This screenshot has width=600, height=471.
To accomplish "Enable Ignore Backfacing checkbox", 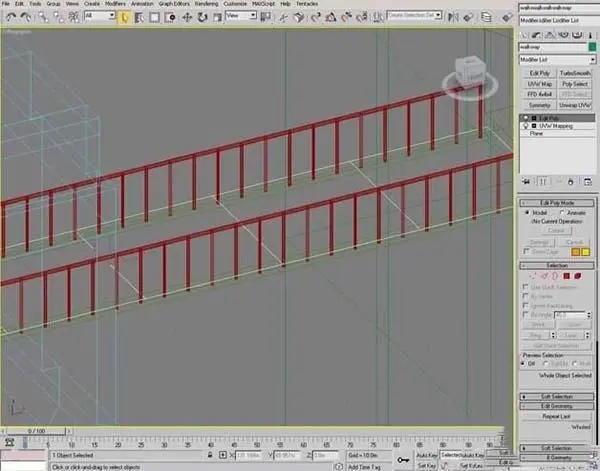I will tap(526, 305).
